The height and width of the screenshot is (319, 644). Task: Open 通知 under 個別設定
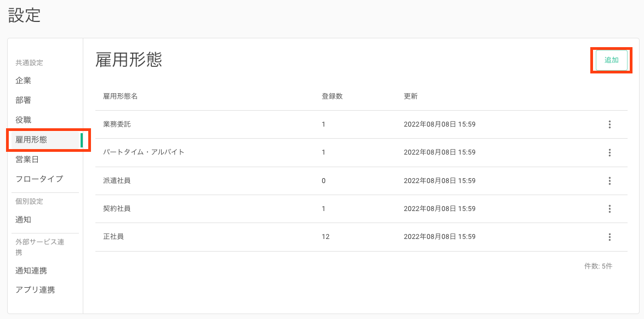[24, 220]
